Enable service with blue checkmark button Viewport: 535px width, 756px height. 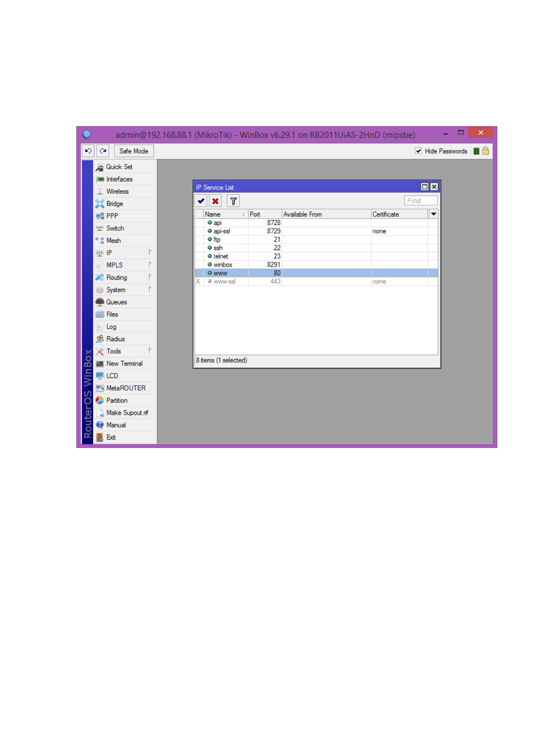point(201,201)
